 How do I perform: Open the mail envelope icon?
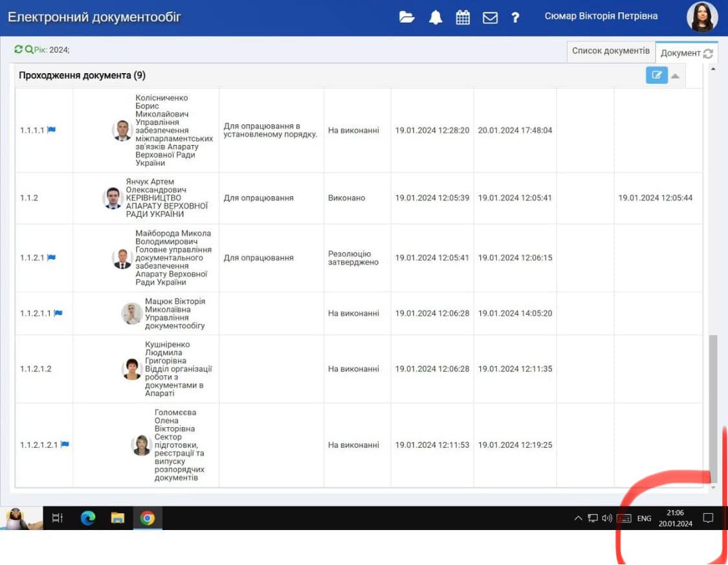491,17
